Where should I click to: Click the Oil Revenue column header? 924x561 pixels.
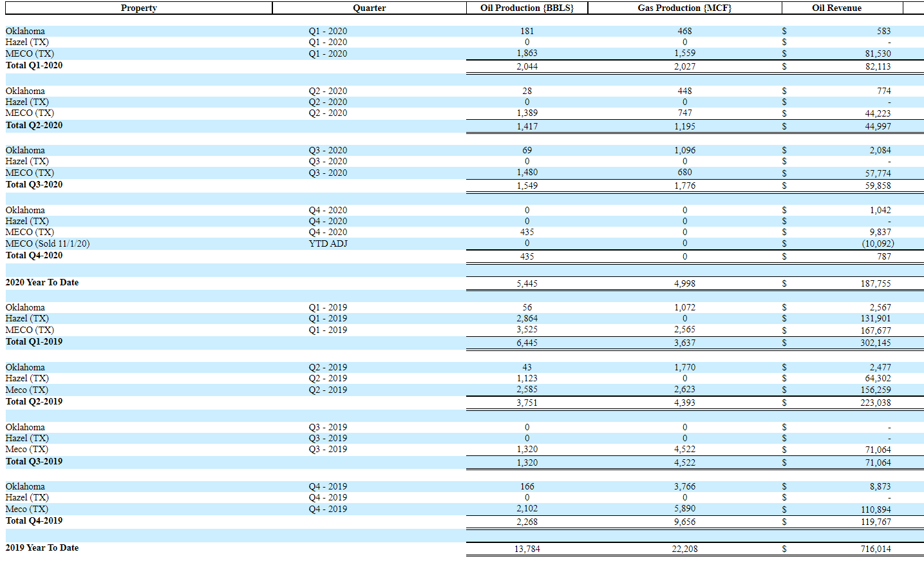point(836,8)
